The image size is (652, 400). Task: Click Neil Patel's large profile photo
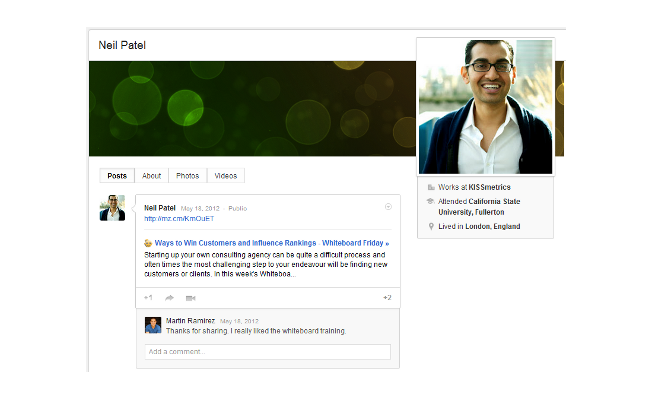(x=485, y=106)
